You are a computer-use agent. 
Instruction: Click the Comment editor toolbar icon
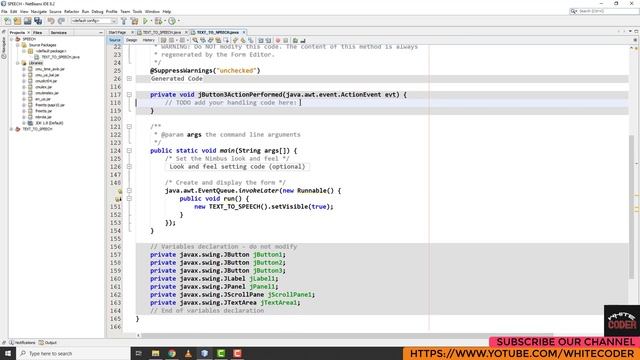(x=295, y=40)
